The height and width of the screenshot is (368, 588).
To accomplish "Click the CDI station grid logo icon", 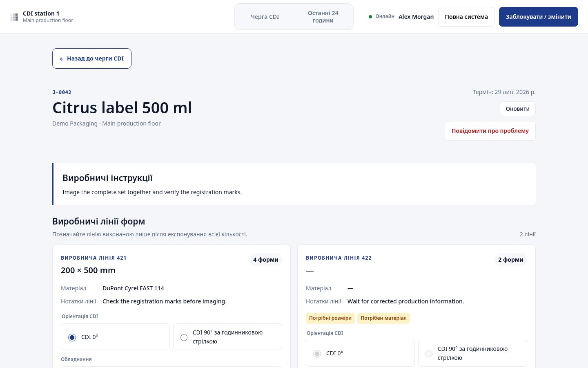I will click(x=14, y=17).
